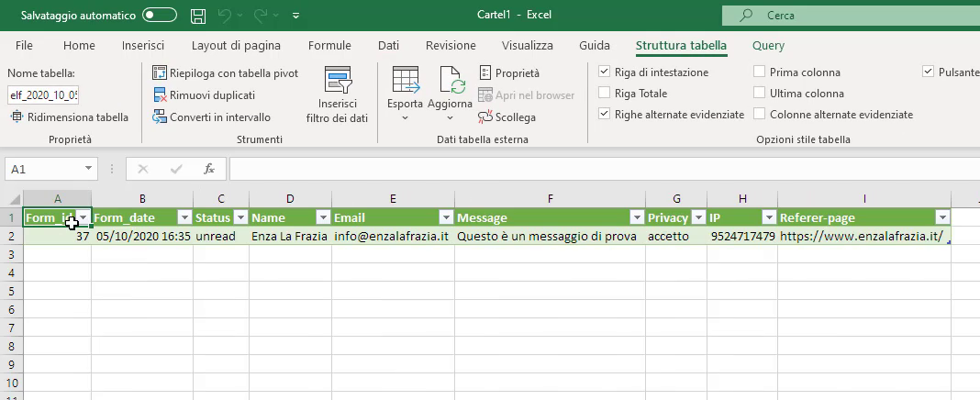Screen dimensions: 980x400
Task: Switch to the Formule ribbon tab
Action: tap(329, 46)
